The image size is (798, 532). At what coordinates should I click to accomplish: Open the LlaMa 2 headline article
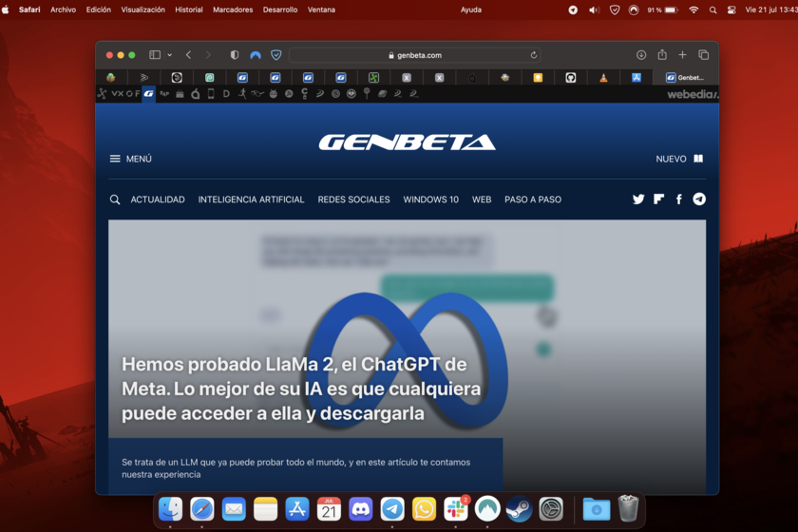(x=301, y=389)
